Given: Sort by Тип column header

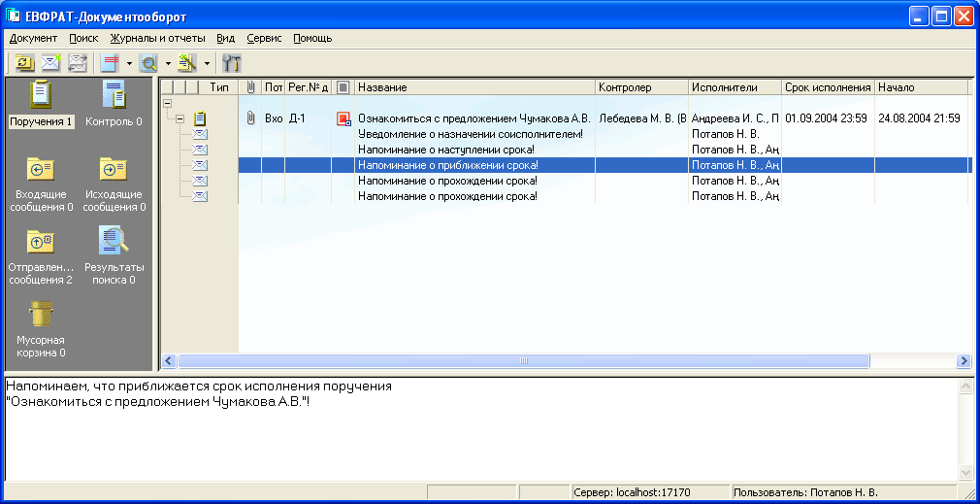Looking at the screenshot, I should pyautogui.click(x=219, y=87).
